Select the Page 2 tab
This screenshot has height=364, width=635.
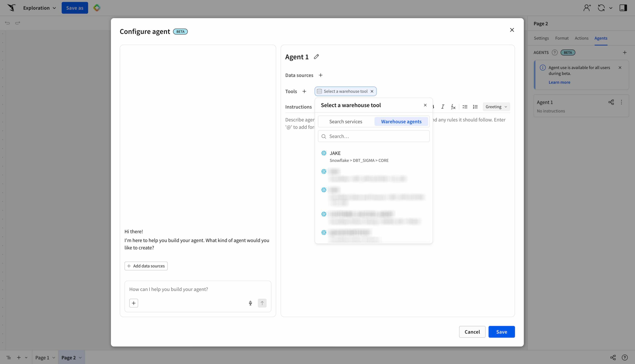point(68,358)
